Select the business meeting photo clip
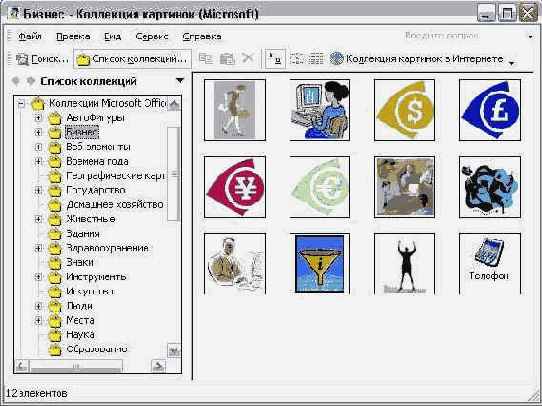Image resolution: width=542 pixels, height=406 pixels. pyautogui.click(x=404, y=187)
